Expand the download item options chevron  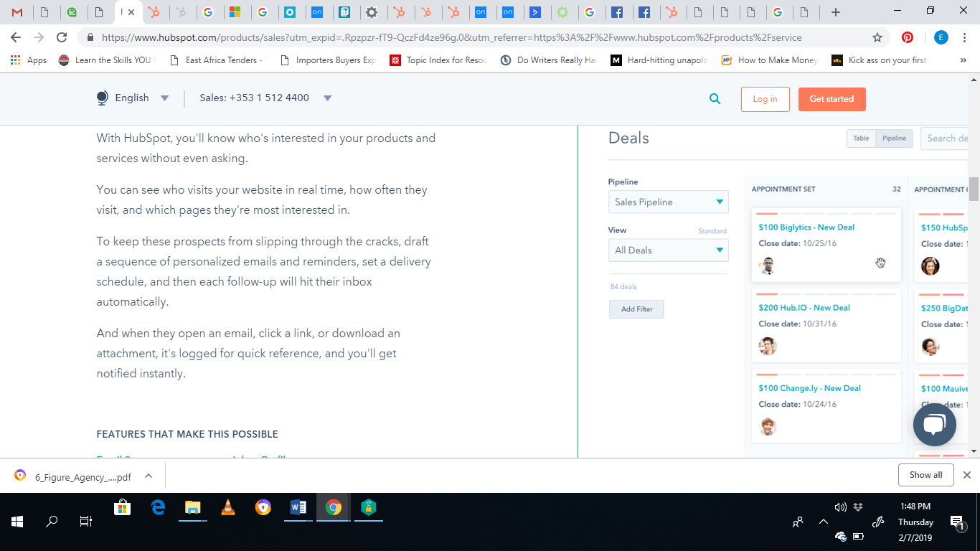[x=149, y=476]
